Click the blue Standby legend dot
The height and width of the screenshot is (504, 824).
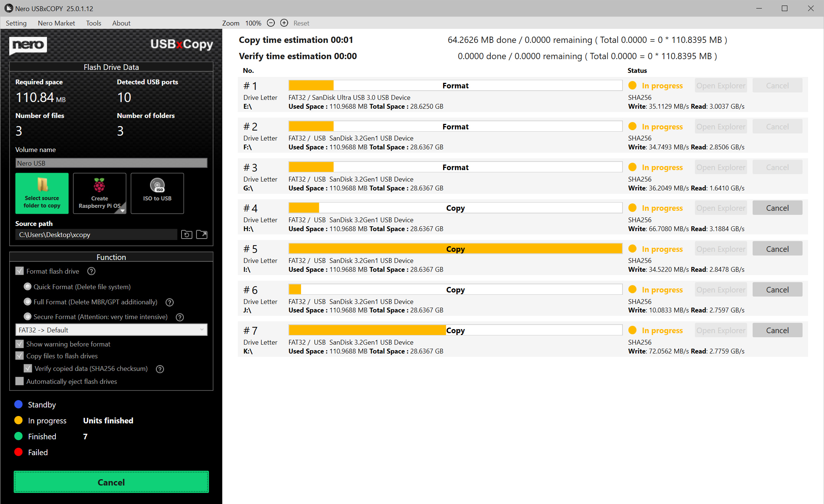[18, 405]
